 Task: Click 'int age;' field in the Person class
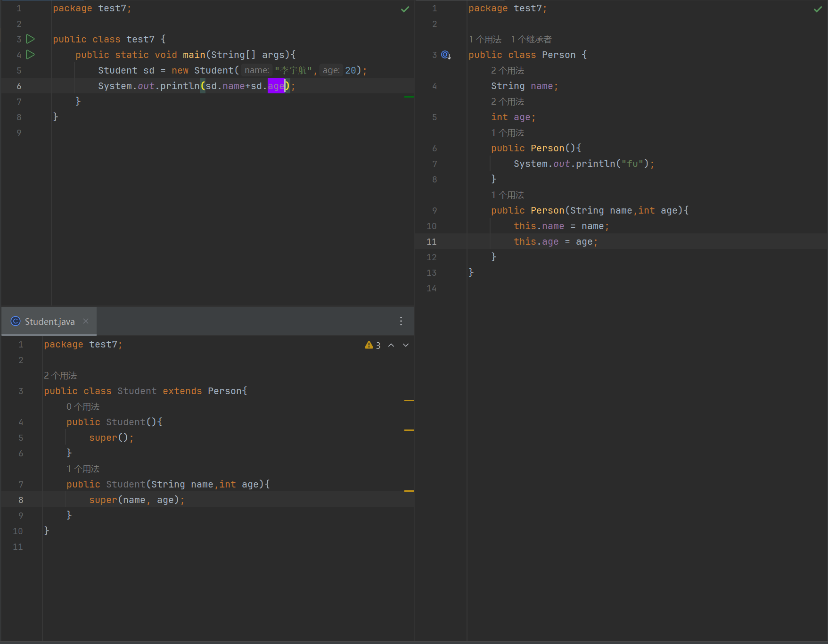pyautogui.click(x=513, y=117)
